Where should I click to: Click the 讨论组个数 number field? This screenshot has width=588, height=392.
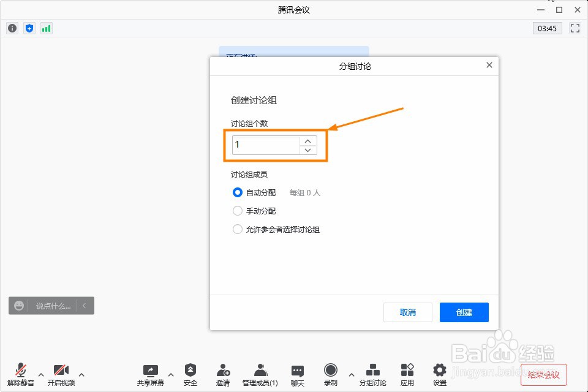tap(266, 145)
